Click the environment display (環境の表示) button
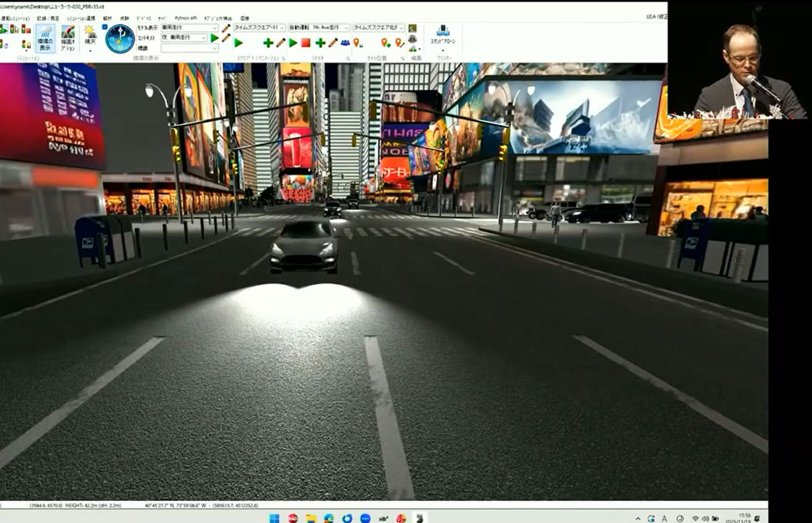This screenshot has height=523, width=812. (x=45, y=38)
